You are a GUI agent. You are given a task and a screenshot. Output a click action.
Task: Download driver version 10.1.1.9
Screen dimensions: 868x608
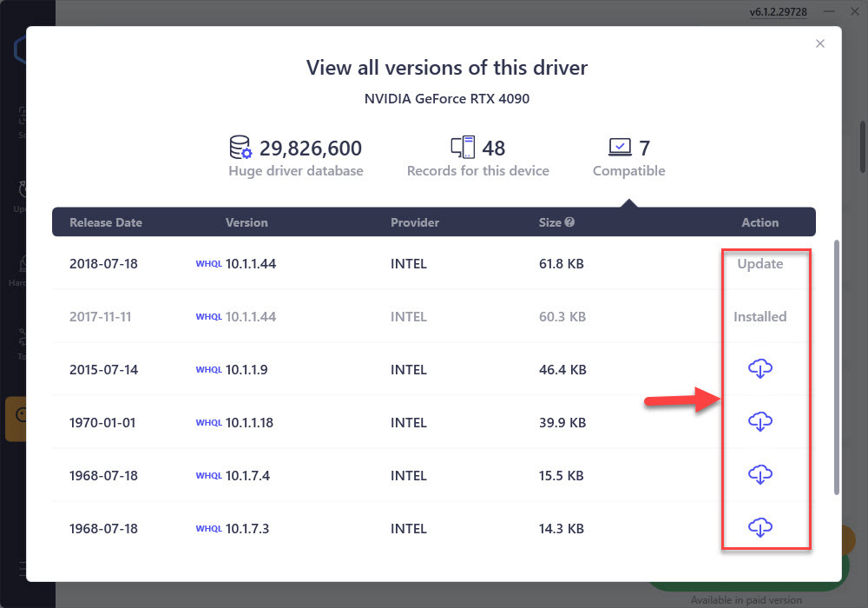(x=760, y=370)
